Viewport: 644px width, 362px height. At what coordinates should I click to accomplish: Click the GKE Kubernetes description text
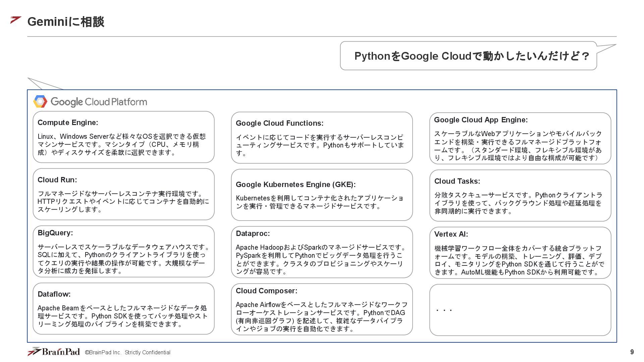point(320,202)
